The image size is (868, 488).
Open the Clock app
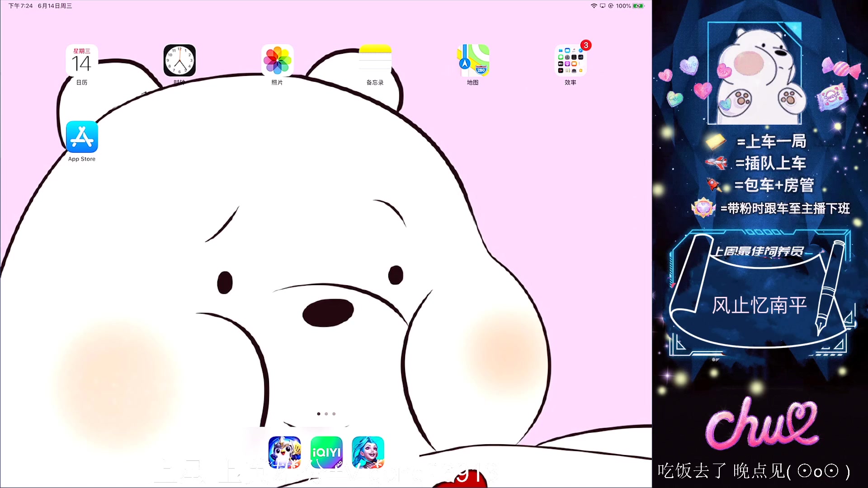179,61
